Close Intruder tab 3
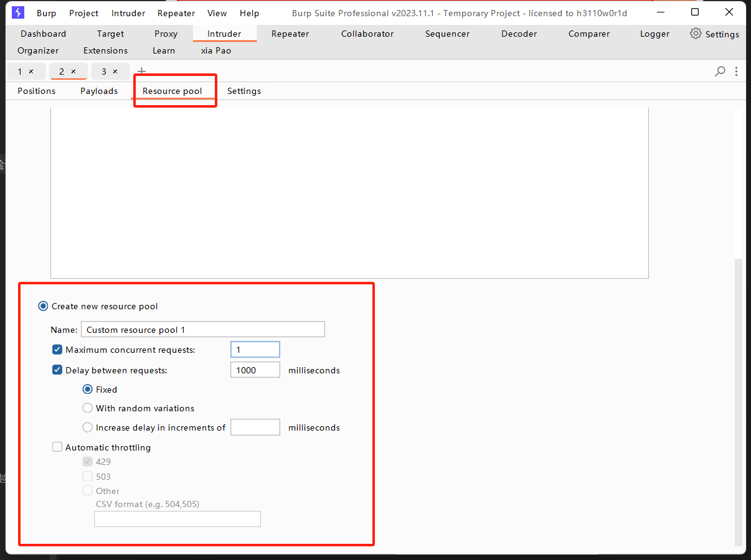 (115, 72)
